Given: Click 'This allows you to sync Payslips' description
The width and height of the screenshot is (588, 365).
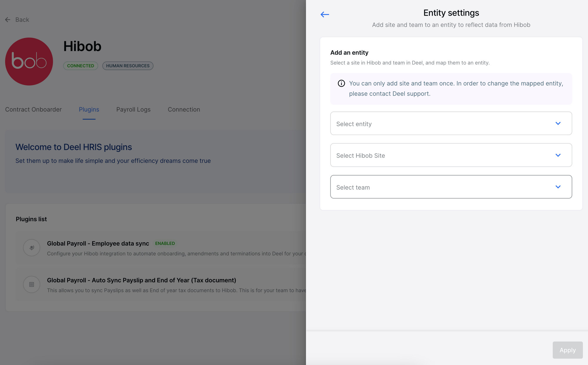Looking at the screenshot, I should pyautogui.click(x=176, y=290).
